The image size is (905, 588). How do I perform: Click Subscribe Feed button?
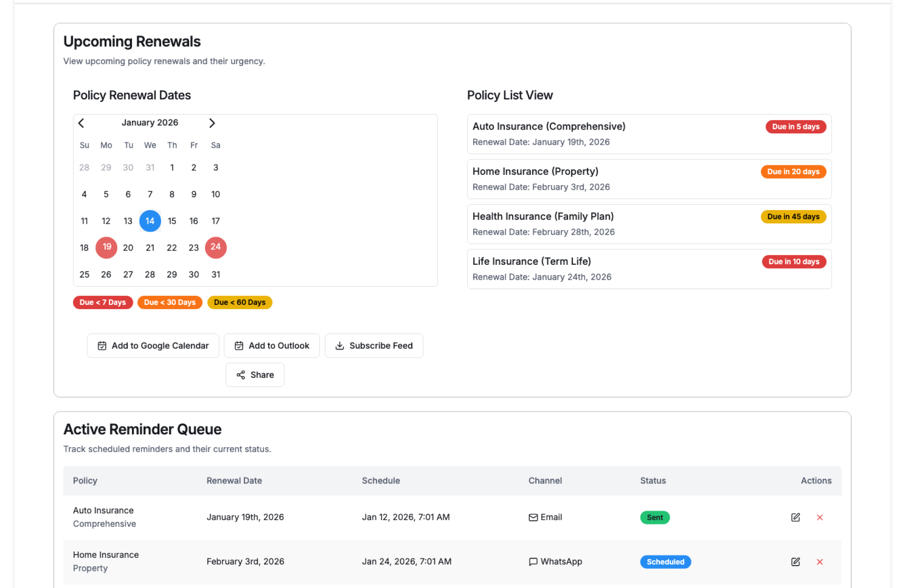(374, 345)
